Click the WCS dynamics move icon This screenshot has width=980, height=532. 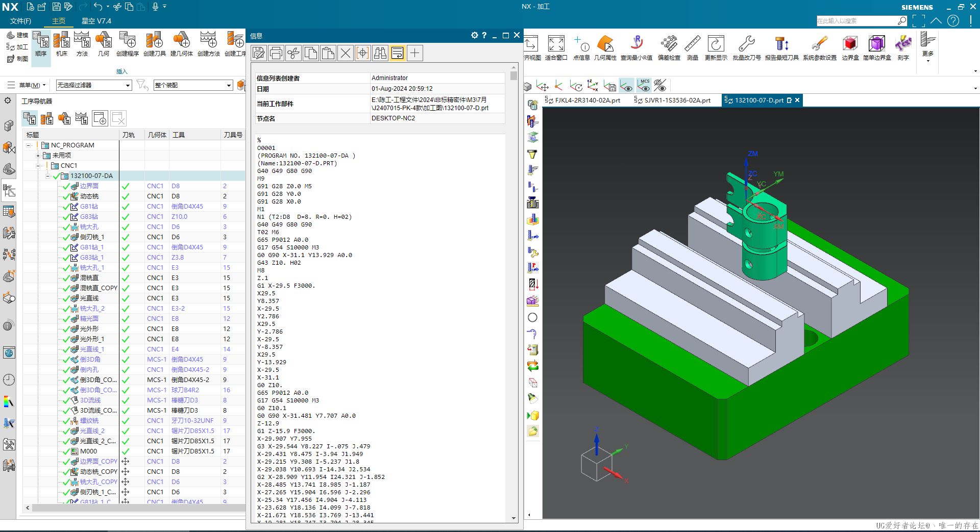[543, 86]
